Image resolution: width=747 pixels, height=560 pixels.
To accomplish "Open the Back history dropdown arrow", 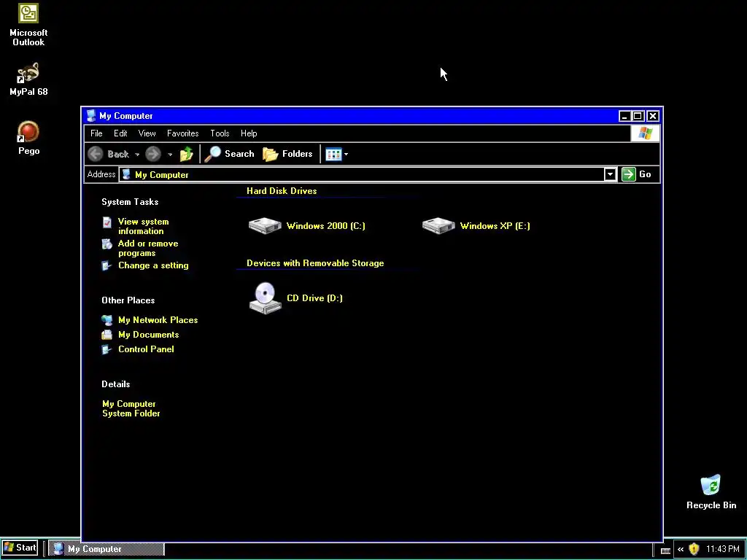I will pyautogui.click(x=137, y=155).
